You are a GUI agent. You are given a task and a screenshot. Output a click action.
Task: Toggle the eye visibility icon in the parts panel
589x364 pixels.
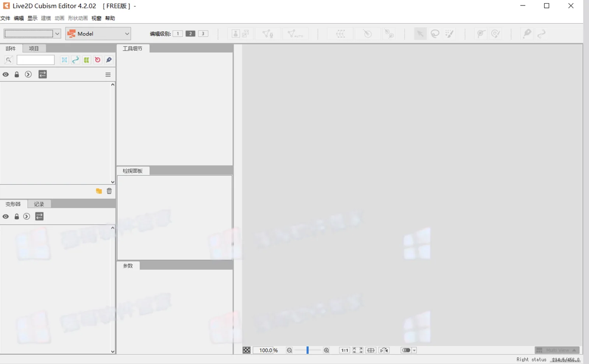pyautogui.click(x=6, y=75)
